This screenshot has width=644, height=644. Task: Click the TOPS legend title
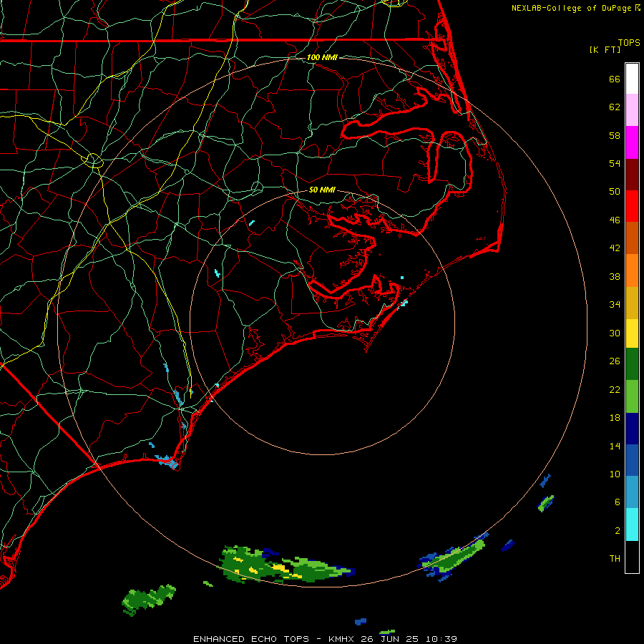coord(629,43)
